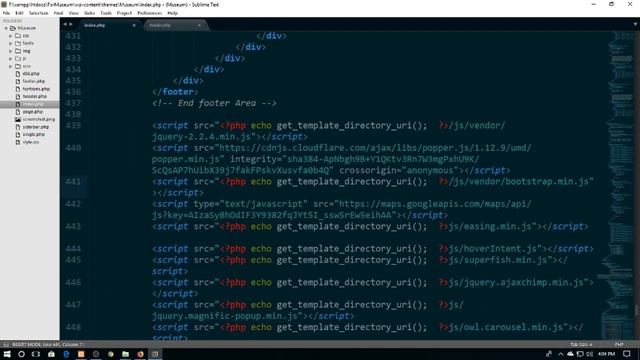The height and width of the screenshot is (360, 640).
Task: Select the css folder icon
Action: coord(18,36)
